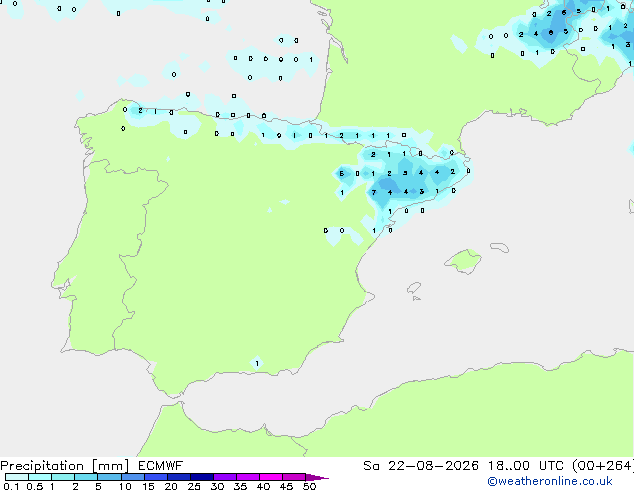
Task: Pick the 10–15 mm legend color swatch
Action: point(133,477)
